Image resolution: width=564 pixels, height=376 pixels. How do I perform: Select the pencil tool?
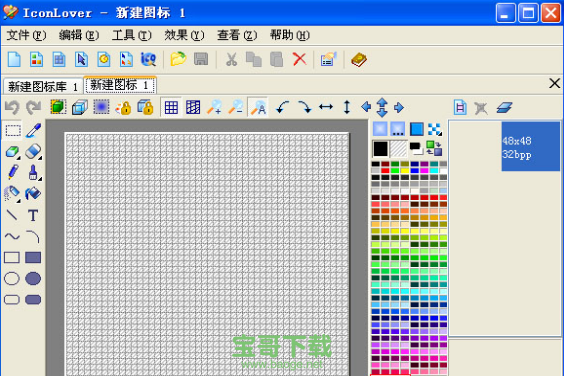tap(13, 172)
